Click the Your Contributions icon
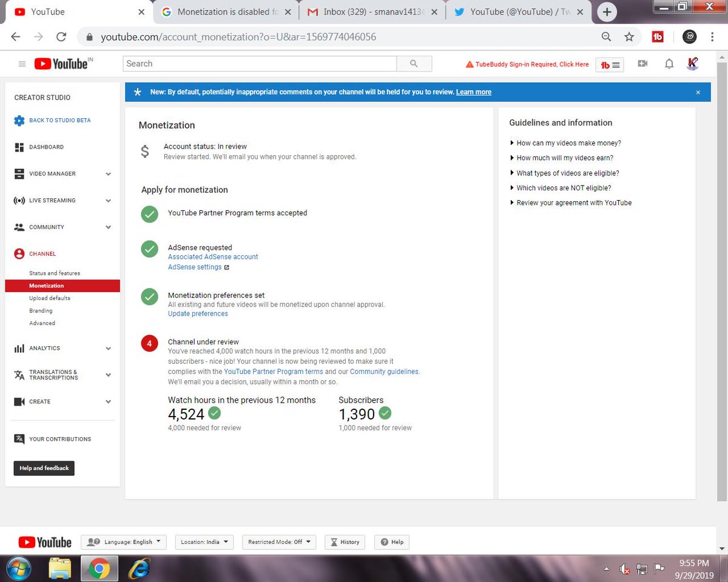This screenshot has height=582, width=728. point(19,439)
